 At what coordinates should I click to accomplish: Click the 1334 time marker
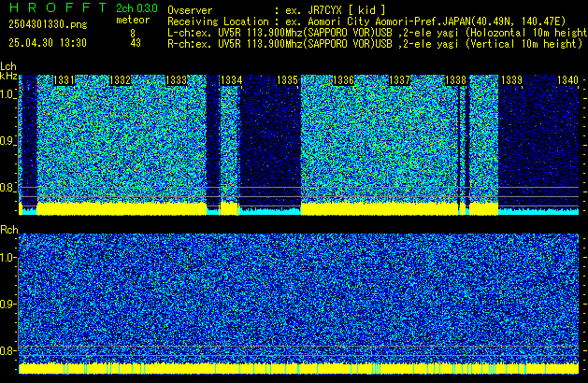click(x=232, y=80)
